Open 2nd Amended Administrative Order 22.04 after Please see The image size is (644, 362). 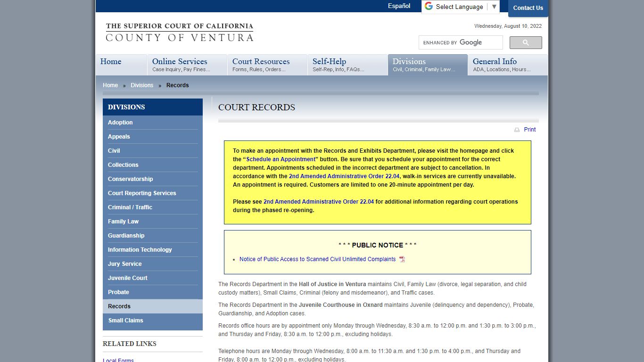pyautogui.click(x=319, y=202)
